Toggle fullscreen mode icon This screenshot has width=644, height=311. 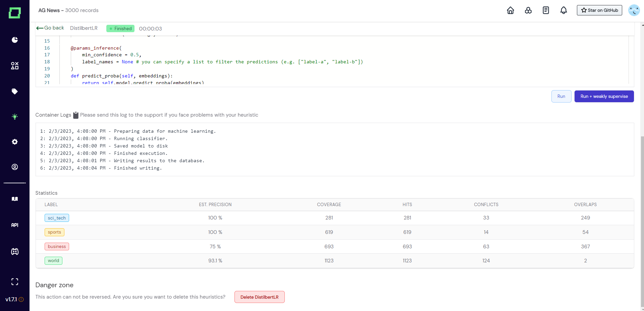click(x=15, y=282)
